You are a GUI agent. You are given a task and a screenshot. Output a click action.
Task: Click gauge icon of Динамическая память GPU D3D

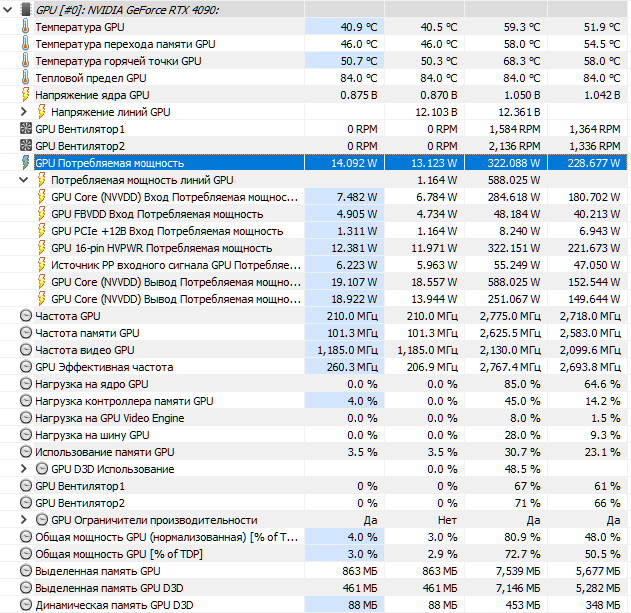point(26,605)
